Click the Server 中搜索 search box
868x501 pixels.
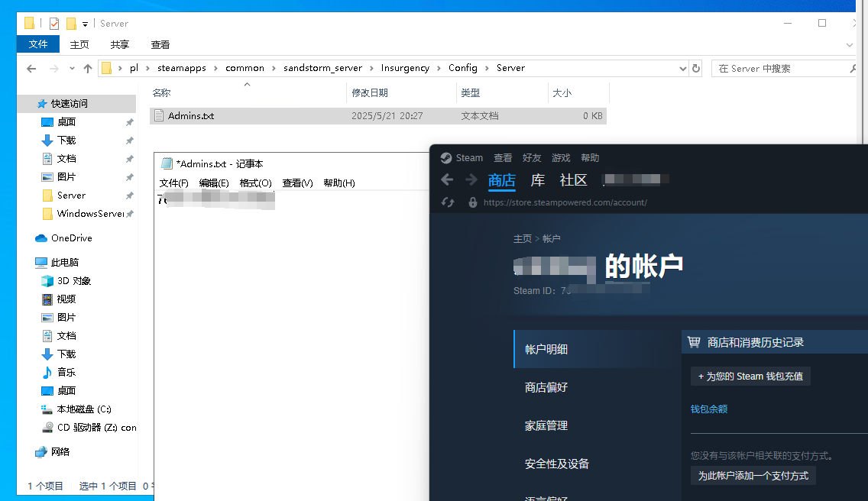[782, 69]
